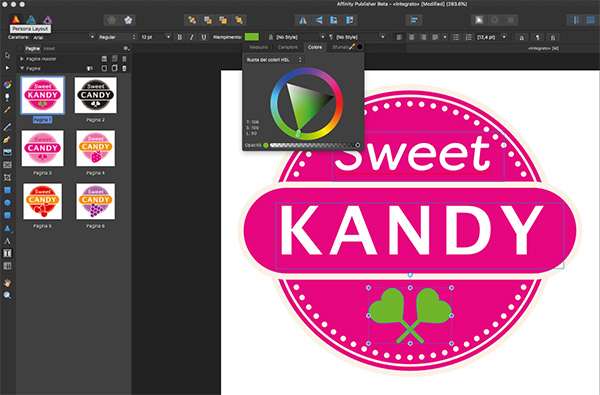Toggle Italic text formatting
Viewport: 600px width, 395px height.
coord(192,37)
